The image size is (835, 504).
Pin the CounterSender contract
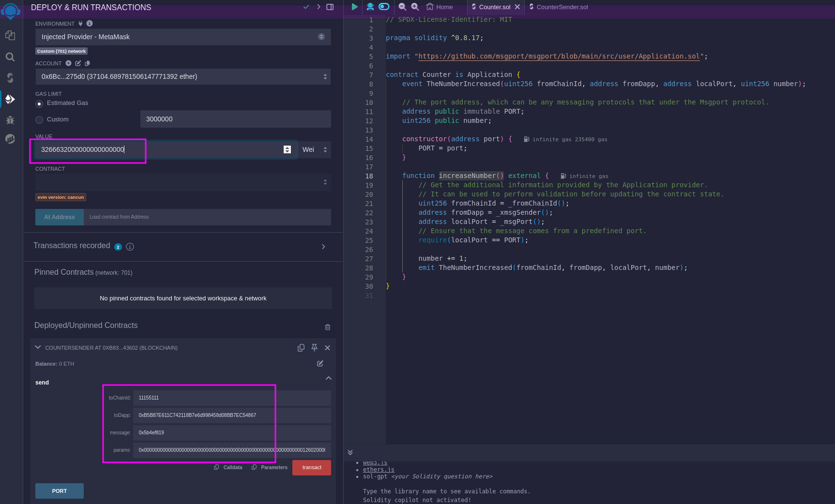[x=314, y=348]
